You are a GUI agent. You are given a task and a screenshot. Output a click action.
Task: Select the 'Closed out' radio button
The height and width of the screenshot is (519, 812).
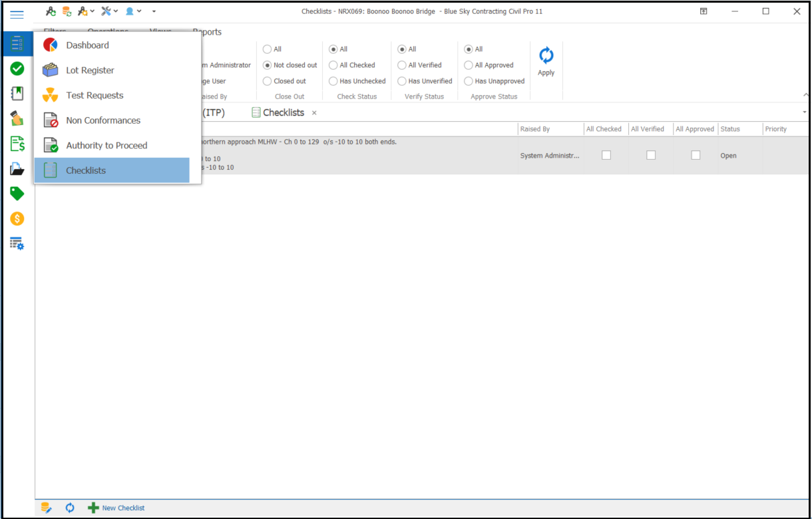point(268,81)
